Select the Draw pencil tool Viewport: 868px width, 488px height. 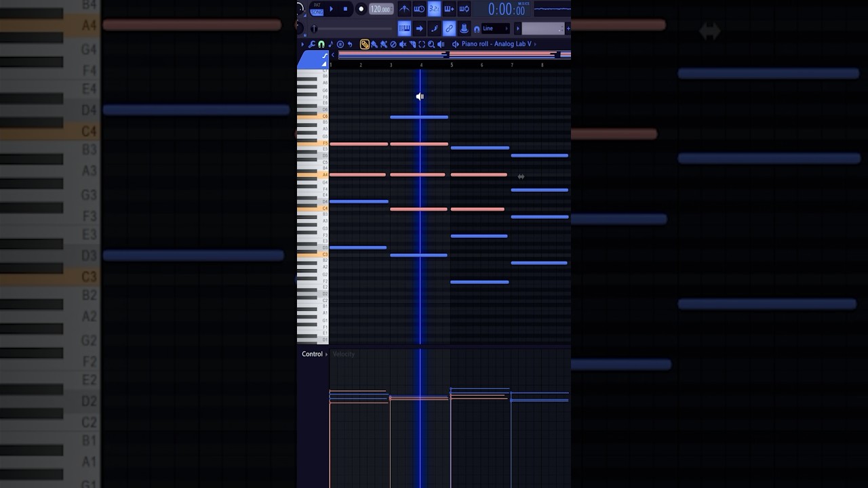(365, 44)
